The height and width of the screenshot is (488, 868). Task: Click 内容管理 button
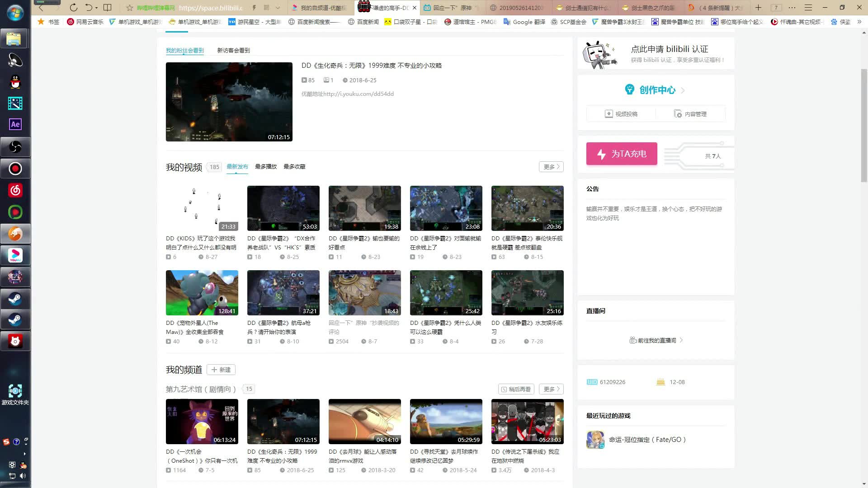click(690, 114)
